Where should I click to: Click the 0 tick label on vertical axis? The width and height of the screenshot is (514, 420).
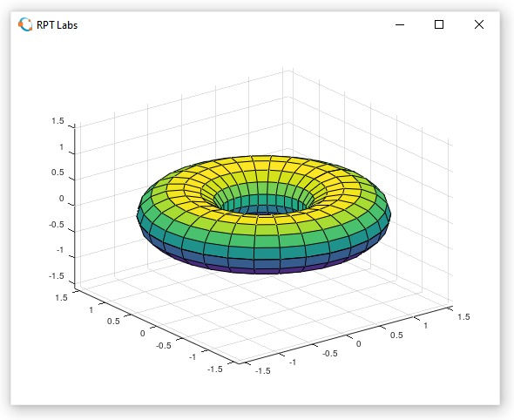click(61, 199)
